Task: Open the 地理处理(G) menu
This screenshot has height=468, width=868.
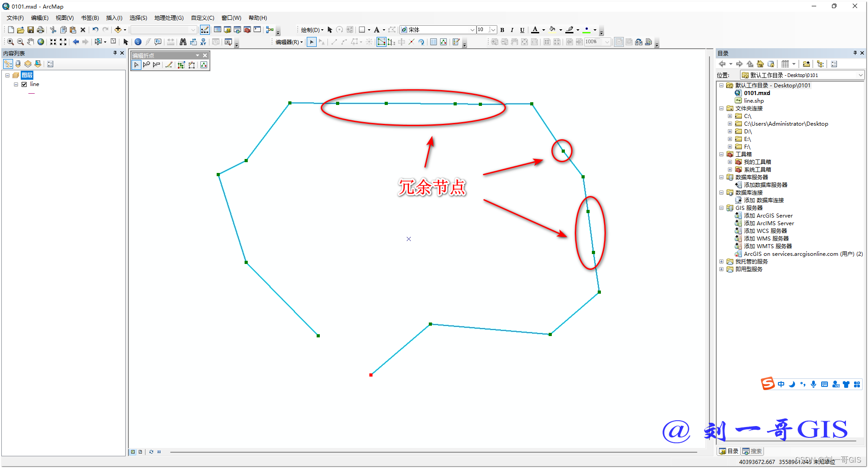Action: coord(168,18)
